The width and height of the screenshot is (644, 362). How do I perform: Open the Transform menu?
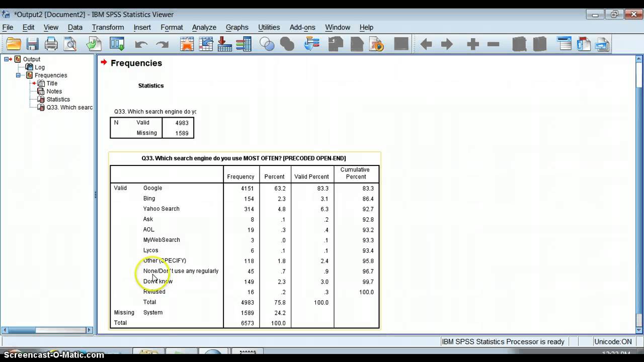tap(108, 27)
